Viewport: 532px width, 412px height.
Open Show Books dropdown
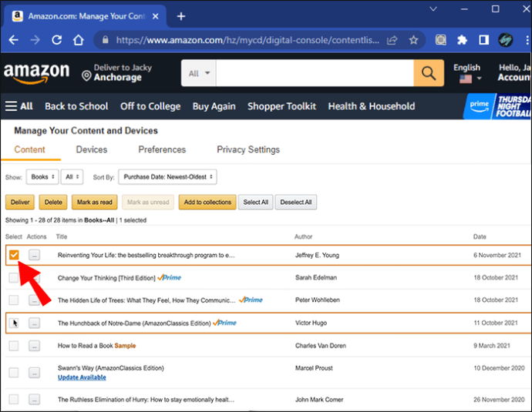pos(42,177)
